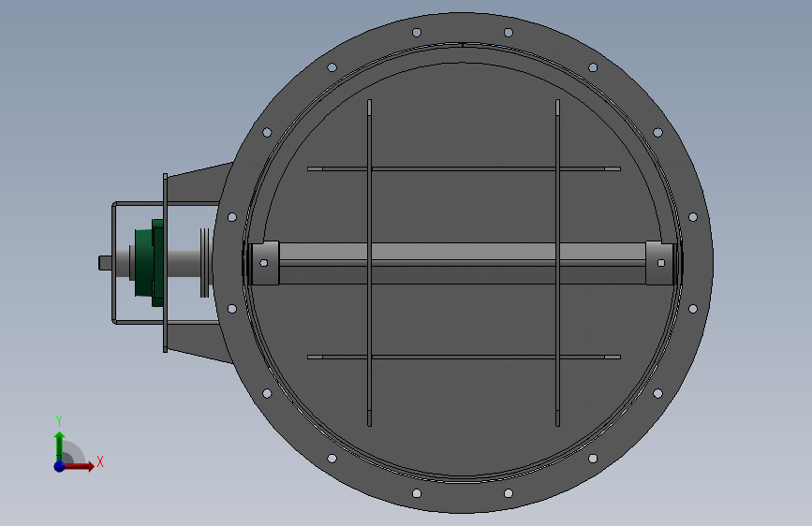Select the right vertical stiffening rib on the disc
The width and height of the screenshot is (812, 526).
(x=558, y=263)
